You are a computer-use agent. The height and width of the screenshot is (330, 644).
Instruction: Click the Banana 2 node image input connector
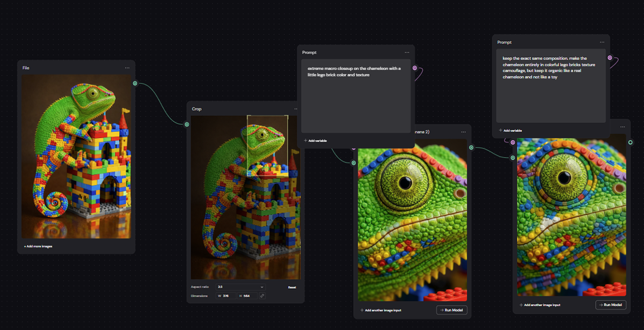pos(354,163)
